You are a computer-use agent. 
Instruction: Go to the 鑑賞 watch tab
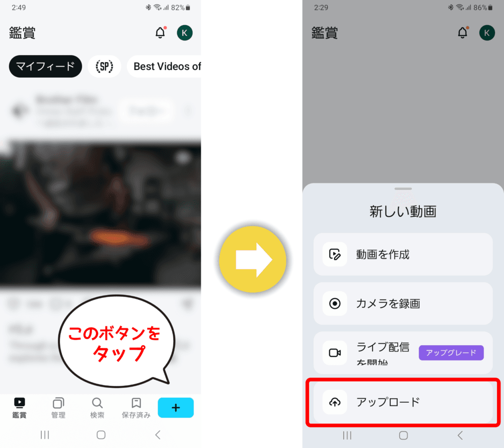coord(19,408)
